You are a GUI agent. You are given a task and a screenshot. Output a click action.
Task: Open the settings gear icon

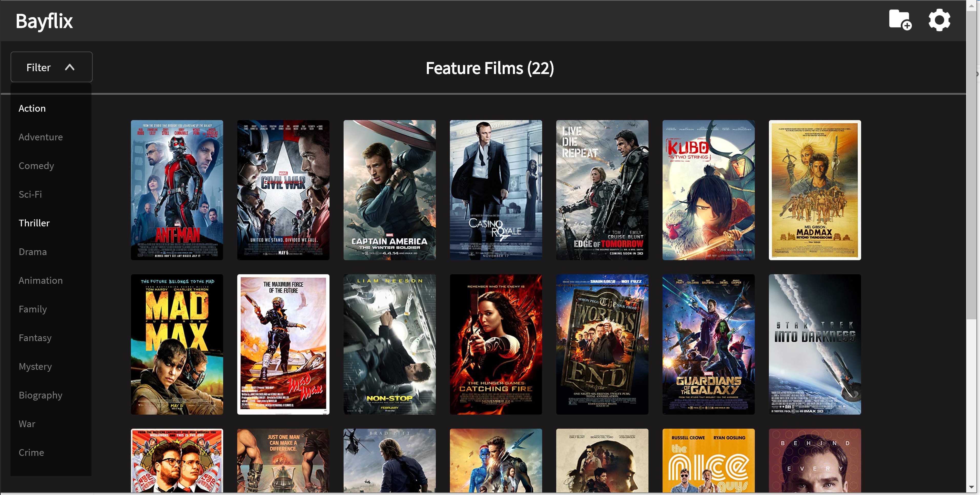(x=939, y=20)
